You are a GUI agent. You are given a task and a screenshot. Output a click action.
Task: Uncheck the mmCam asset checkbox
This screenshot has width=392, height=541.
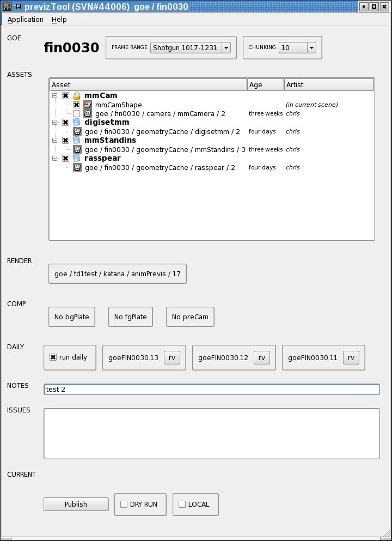[x=65, y=95]
